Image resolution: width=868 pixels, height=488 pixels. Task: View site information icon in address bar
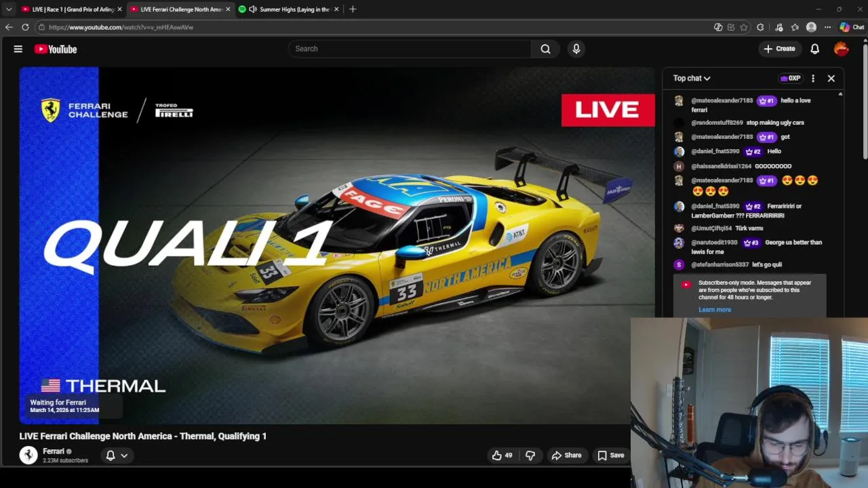[x=41, y=27]
